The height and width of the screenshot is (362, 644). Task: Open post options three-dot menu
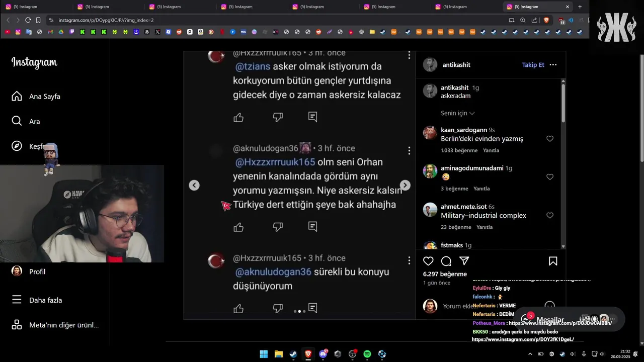coord(553,65)
